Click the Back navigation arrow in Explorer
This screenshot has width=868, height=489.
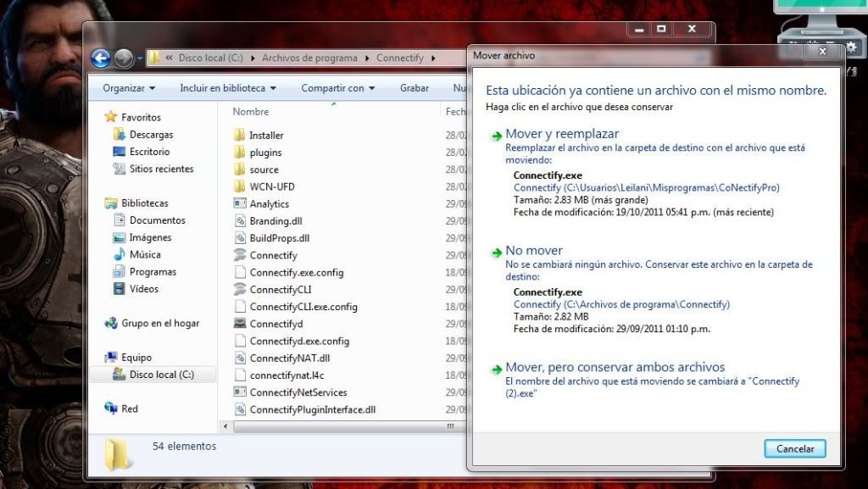(x=101, y=58)
